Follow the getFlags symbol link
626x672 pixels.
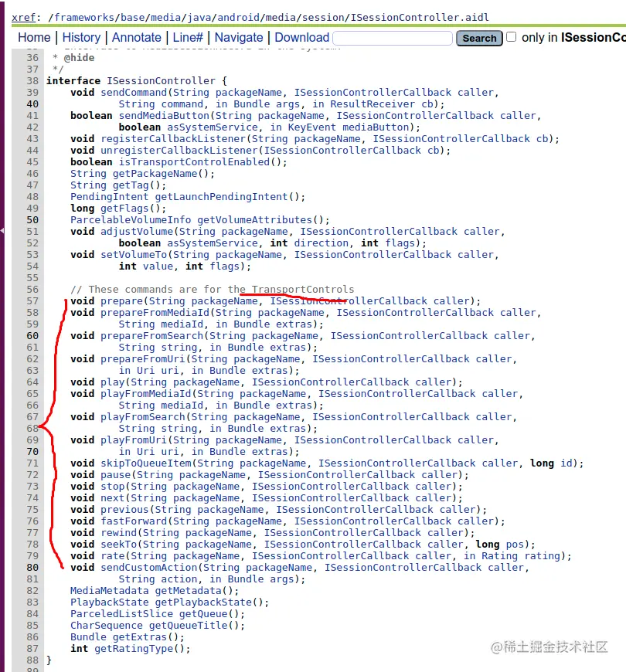[x=124, y=208]
